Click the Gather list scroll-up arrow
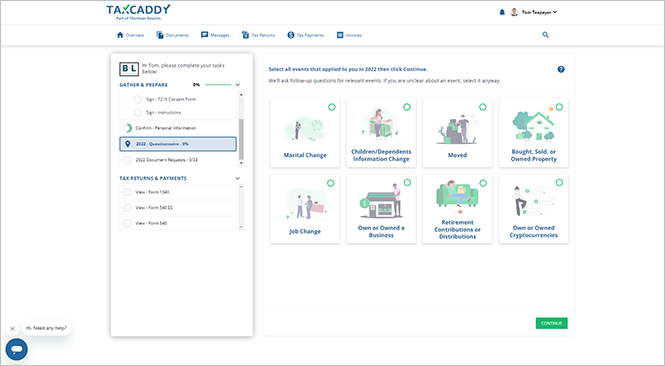The width and height of the screenshot is (665, 366). (241, 95)
